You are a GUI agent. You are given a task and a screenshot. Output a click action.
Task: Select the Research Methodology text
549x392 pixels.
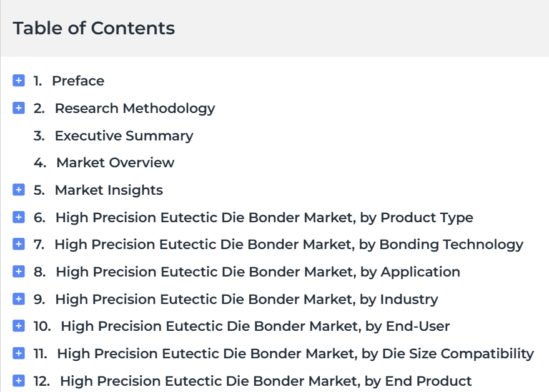tap(135, 109)
